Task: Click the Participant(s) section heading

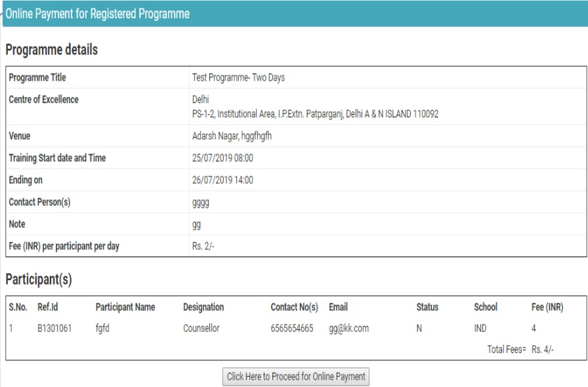Action: pyautogui.click(x=39, y=280)
